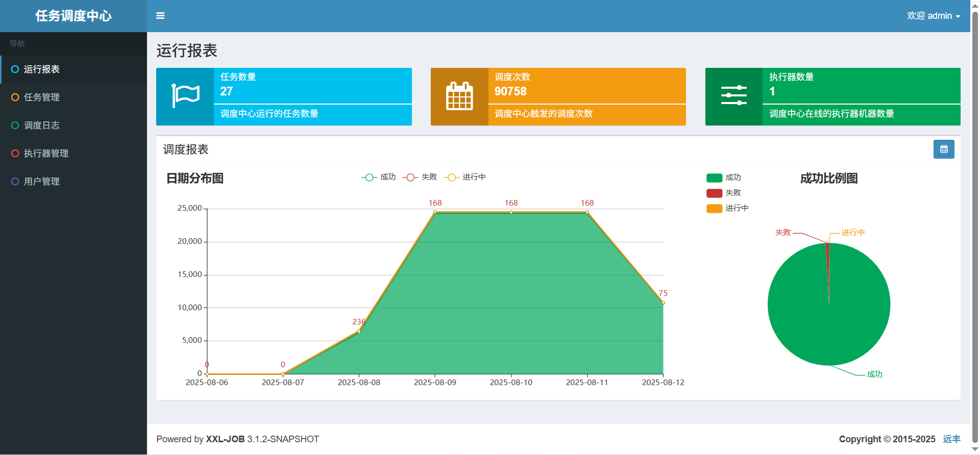Open the date range calendar button
Screen dimensions: 980x455
(x=944, y=149)
